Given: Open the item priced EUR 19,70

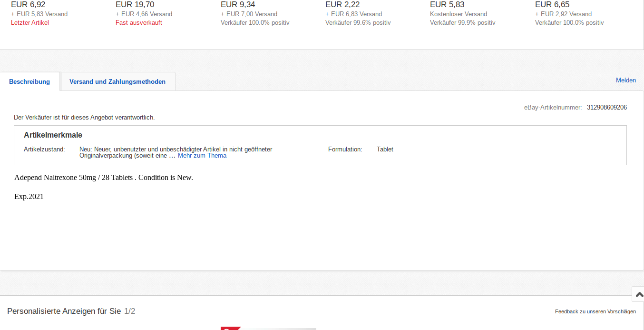Looking at the screenshot, I should click(135, 5).
